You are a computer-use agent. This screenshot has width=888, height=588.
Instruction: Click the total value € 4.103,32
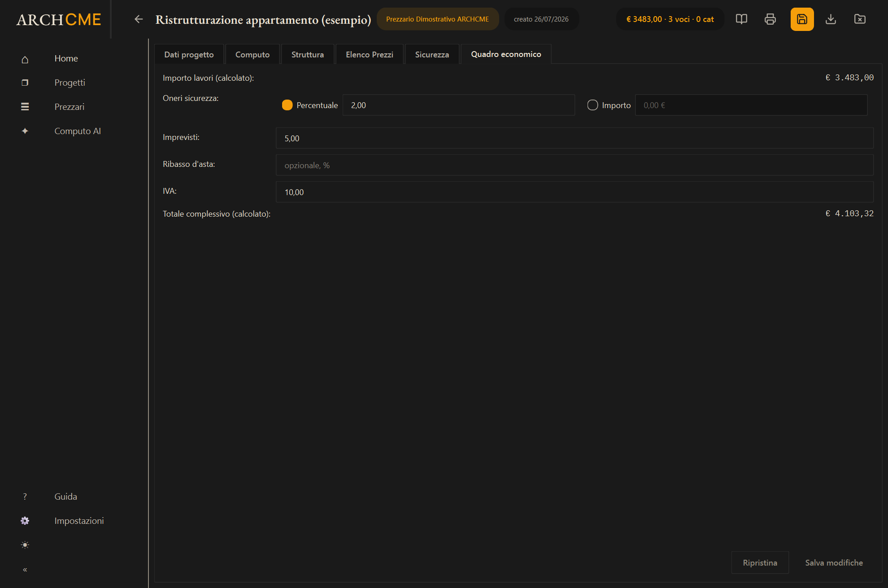[849, 213]
